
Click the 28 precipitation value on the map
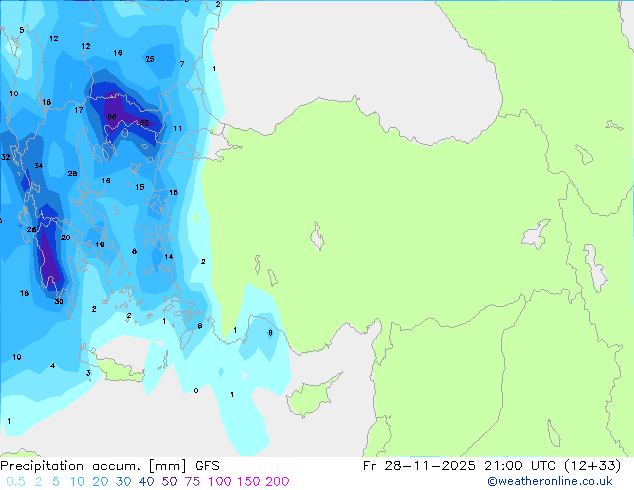[72, 173]
